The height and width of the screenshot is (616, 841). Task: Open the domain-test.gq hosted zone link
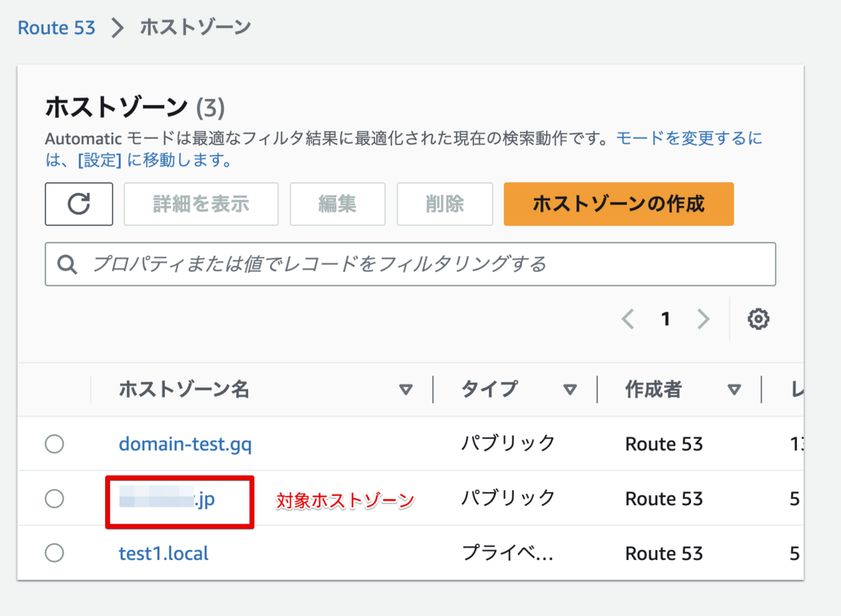[x=185, y=444]
